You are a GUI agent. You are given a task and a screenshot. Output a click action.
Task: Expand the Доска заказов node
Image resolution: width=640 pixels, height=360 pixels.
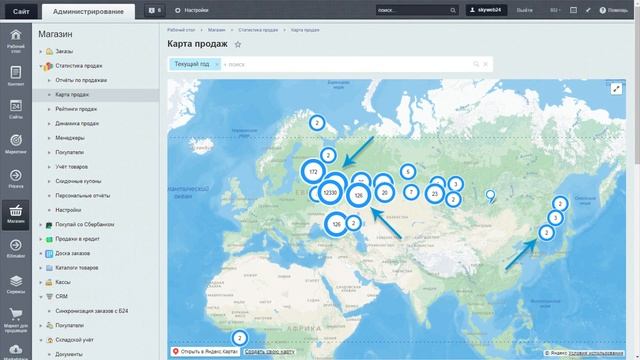pos(40,253)
